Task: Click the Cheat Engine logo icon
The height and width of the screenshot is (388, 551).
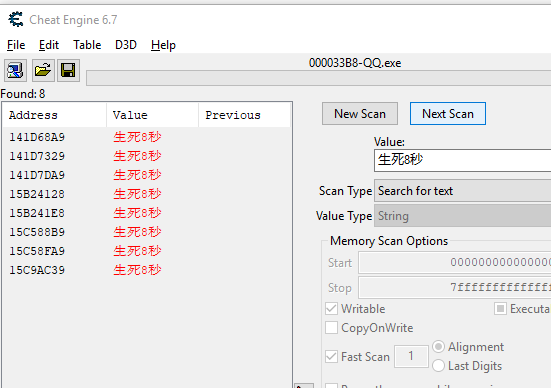Action: (16, 19)
